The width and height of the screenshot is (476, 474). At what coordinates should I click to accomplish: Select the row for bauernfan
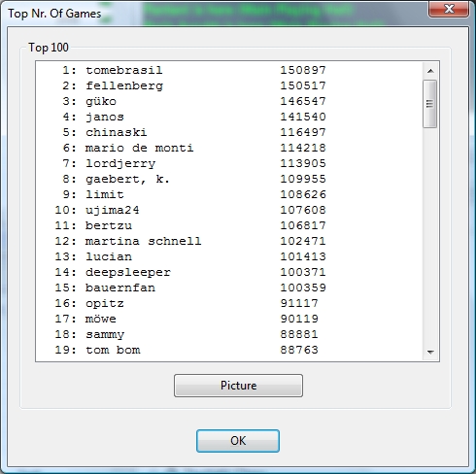click(229, 288)
